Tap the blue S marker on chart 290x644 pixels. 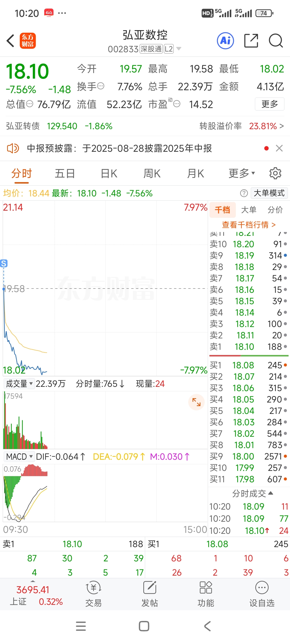tap(4, 263)
